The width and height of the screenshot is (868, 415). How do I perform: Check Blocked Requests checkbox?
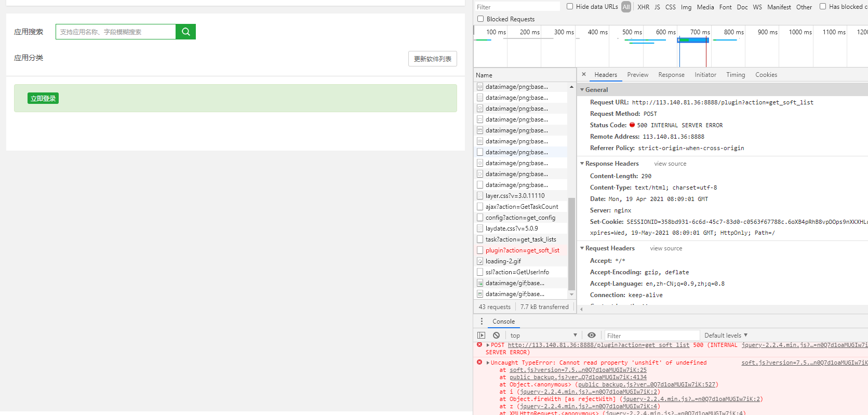click(x=480, y=19)
